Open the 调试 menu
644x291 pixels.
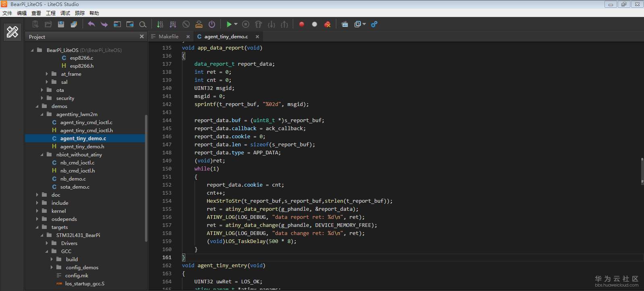tap(65, 13)
